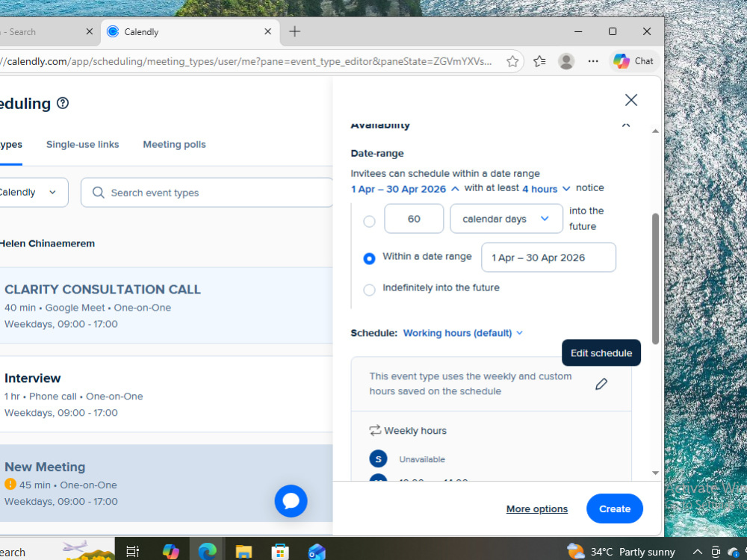Open File Explorer in the taskbar
Screen dimensions: 747x560
tap(244, 552)
